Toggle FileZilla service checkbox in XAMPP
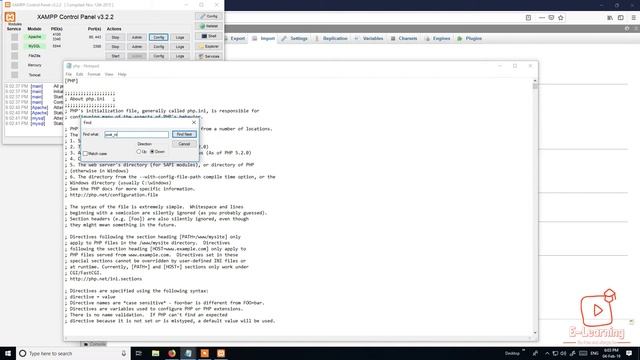 (x=14, y=56)
